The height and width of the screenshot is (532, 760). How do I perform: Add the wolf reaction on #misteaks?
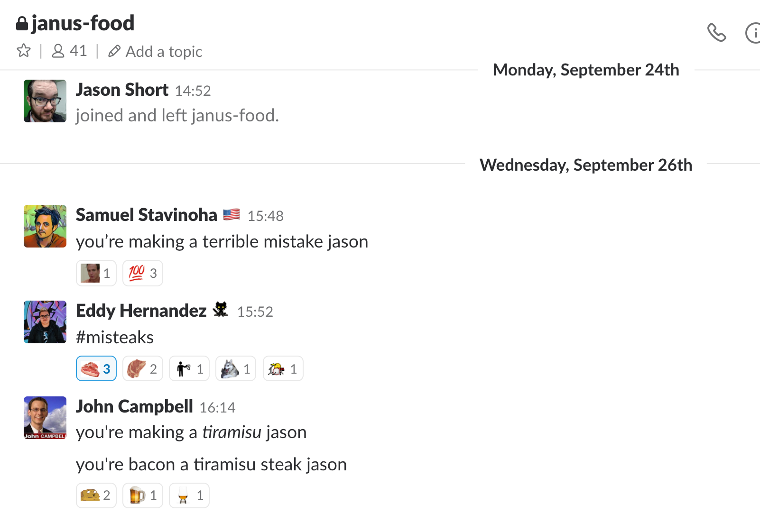[236, 368]
